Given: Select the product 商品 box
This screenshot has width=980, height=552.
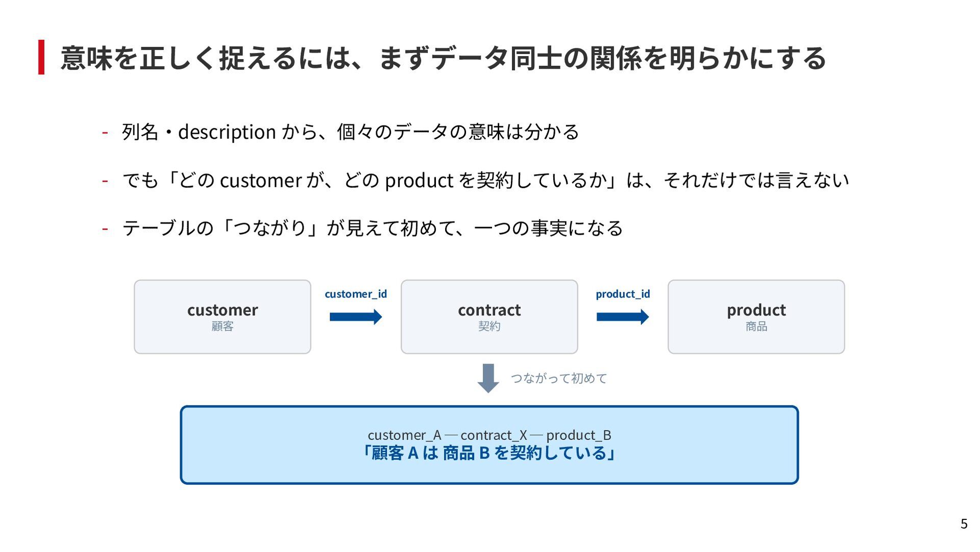Looking at the screenshot, I should click(x=756, y=317).
